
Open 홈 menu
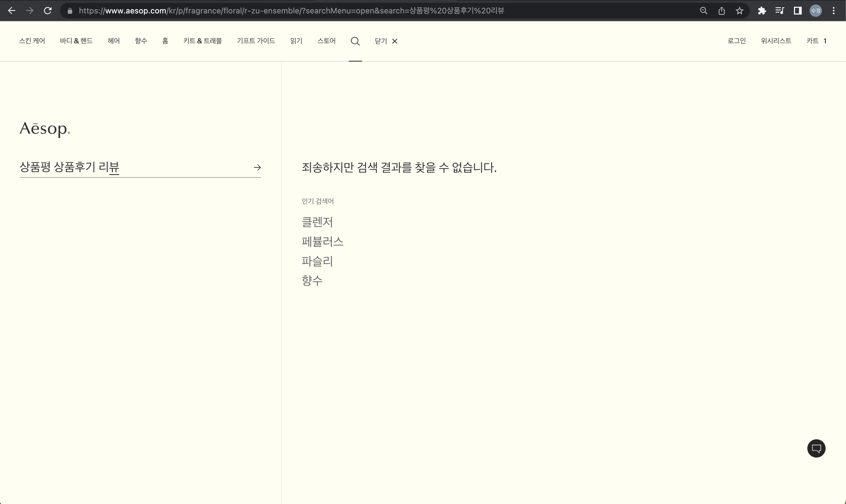click(x=165, y=41)
